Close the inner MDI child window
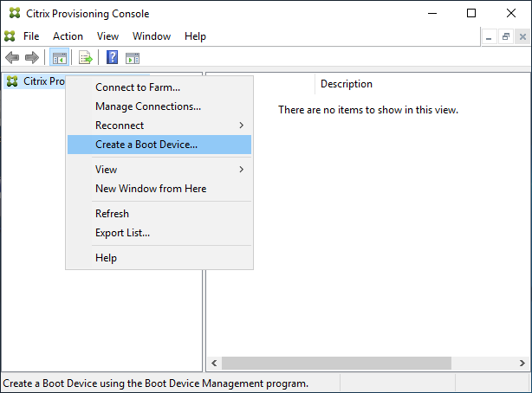This screenshot has width=532, height=393. pos(522,36)
